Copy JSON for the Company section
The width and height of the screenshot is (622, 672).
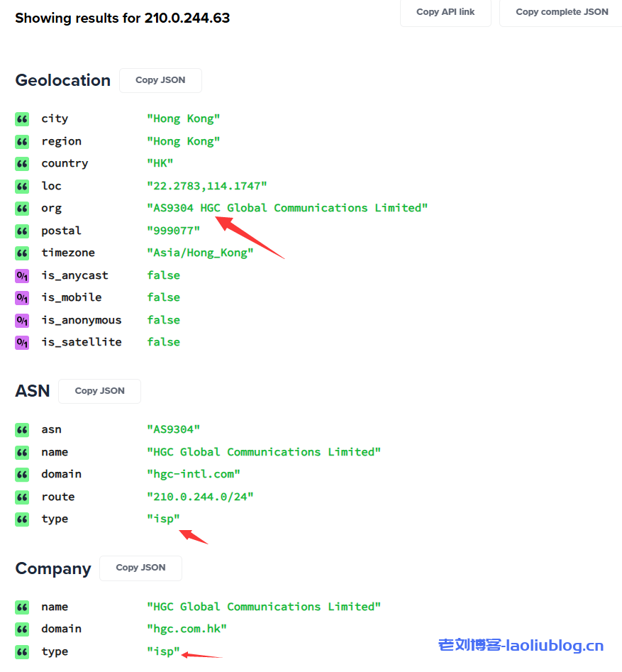(x=140, y=568)
